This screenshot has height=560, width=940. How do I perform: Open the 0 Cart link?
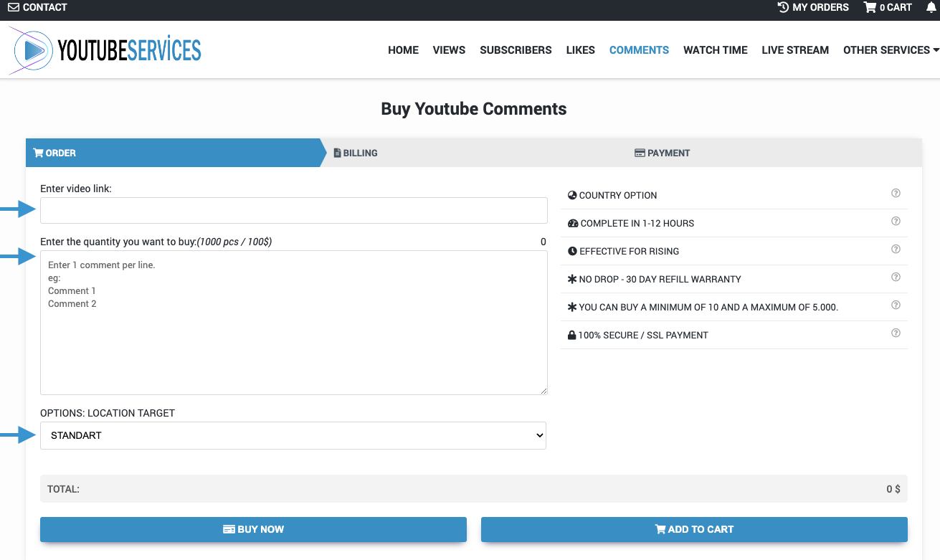(888, 7)
